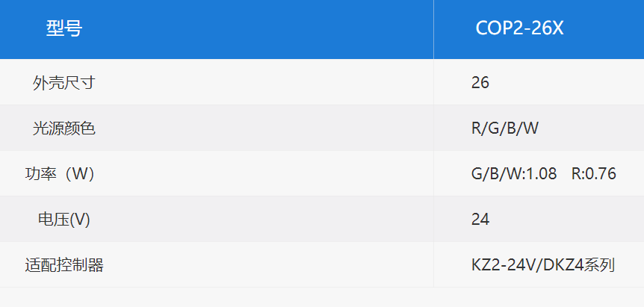Select the voltage value 24
Image resolution: width=644 pixels, height=307 pixels.
(x=480, y=220)
